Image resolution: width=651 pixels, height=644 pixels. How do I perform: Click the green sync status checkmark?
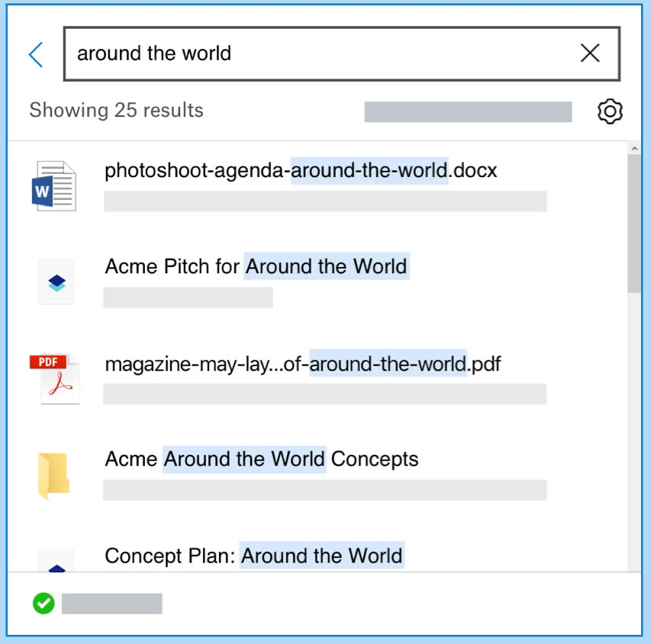[x=44, y=603]
